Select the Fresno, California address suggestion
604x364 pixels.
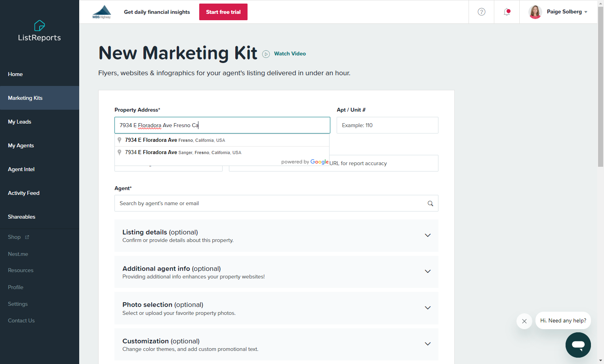coord(222,140)
